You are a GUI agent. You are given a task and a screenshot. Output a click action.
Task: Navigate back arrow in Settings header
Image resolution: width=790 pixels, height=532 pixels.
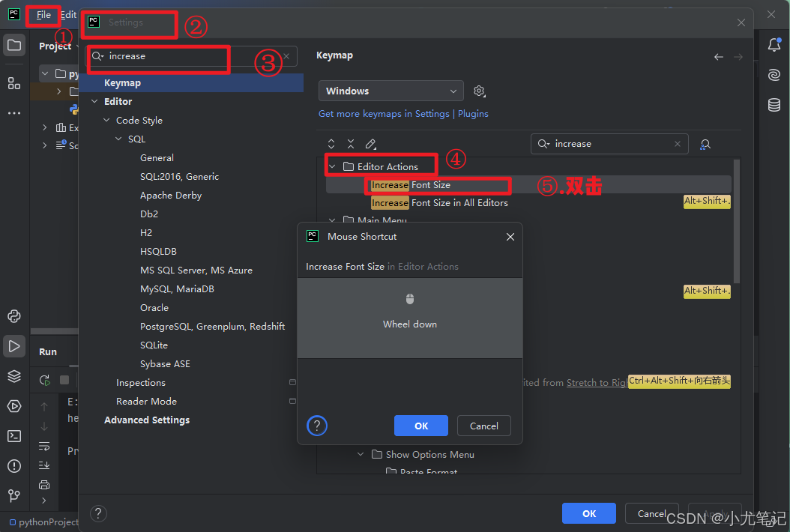(x=719, y=57)
